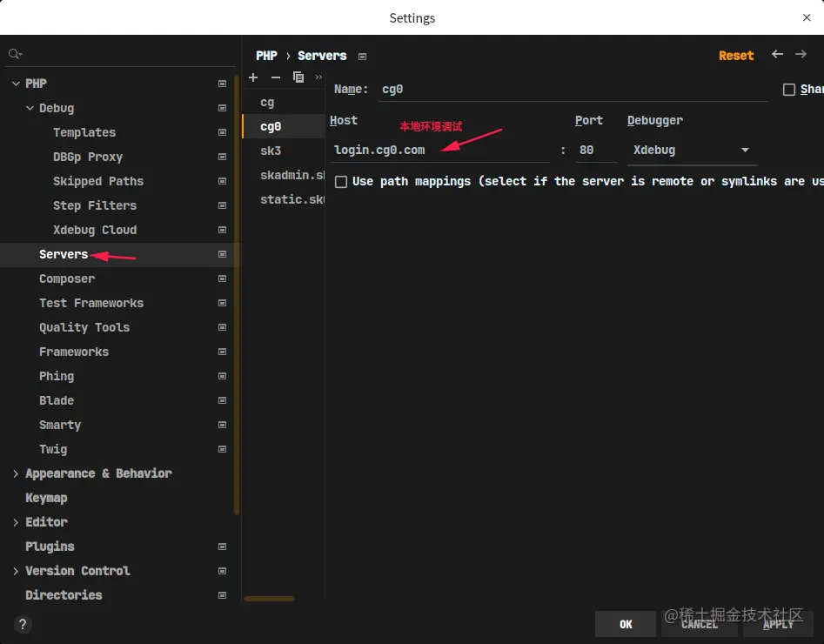Navigate back with left arrow
824x644 pixels.
[777, 54]
